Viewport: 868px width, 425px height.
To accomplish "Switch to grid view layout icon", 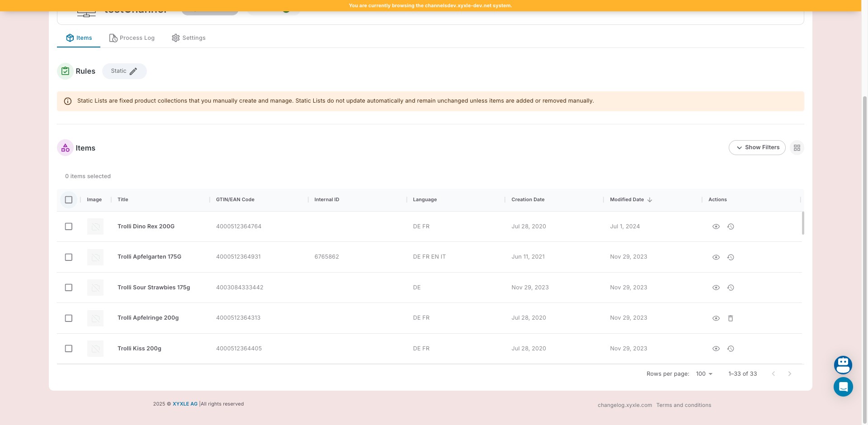I will point(797,148).
